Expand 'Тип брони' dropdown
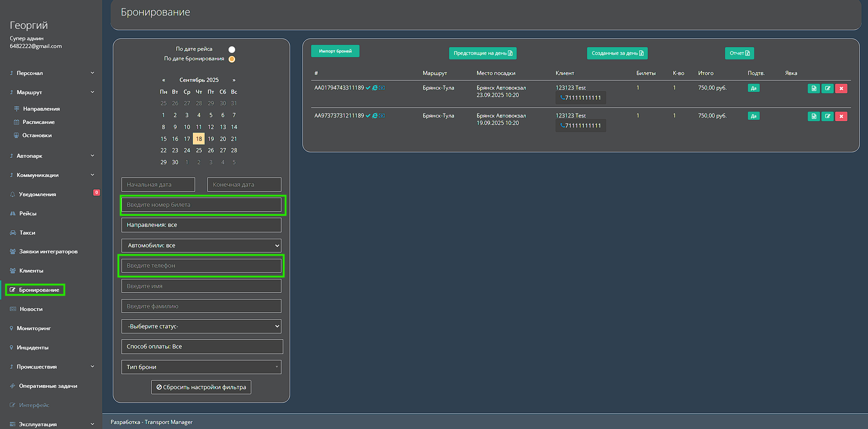The image size is (868, 429). 201,367
